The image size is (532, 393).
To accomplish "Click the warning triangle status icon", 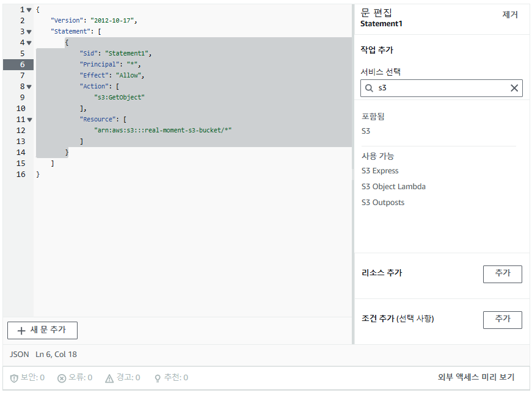I will pyautogui.click(x=109, y=378).
